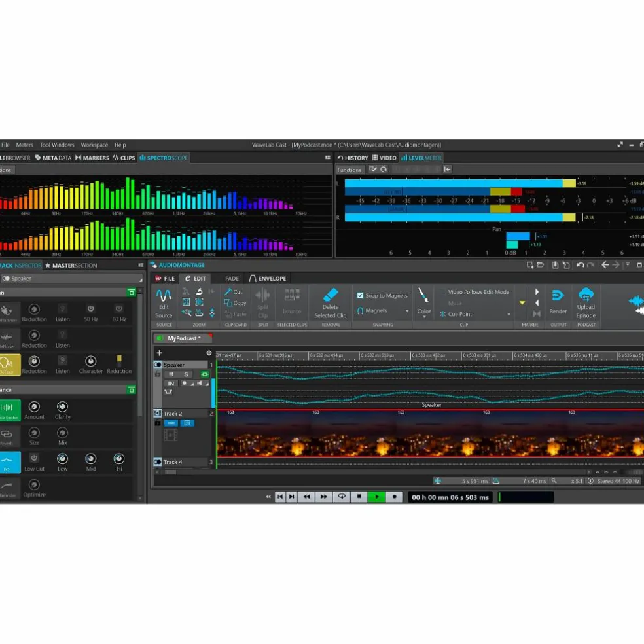Switch to the Master Section tab
644x644 pixels.
(x=71, y=266)
